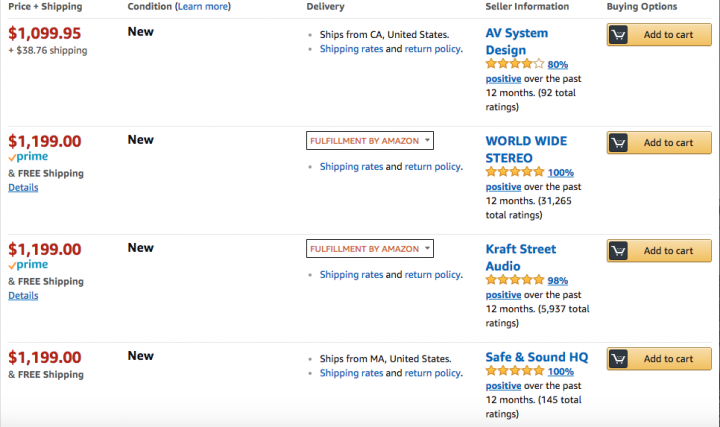Open Shipping rates link in Kraft Street Audio row
The width and height of the screenshot is (720, 427).
351,274
